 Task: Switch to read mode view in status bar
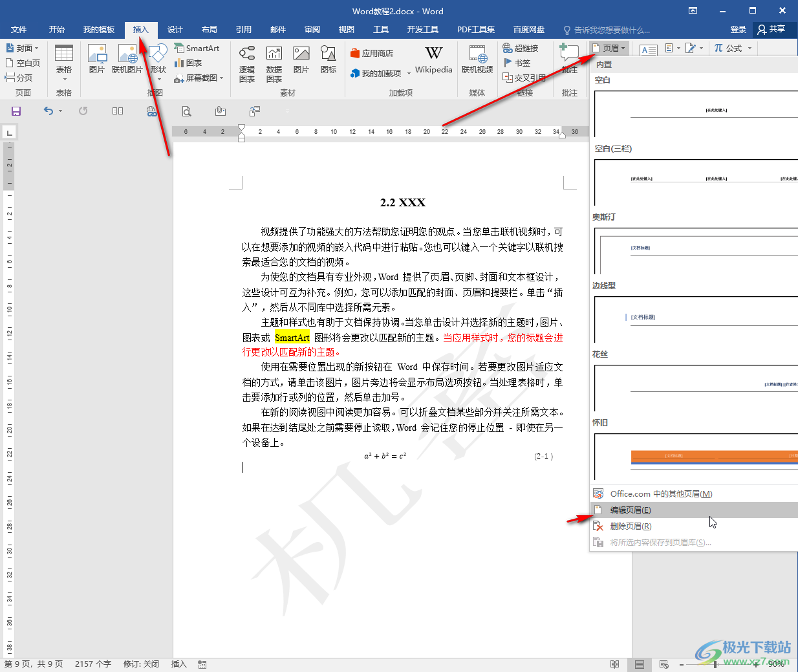(614, 664)
